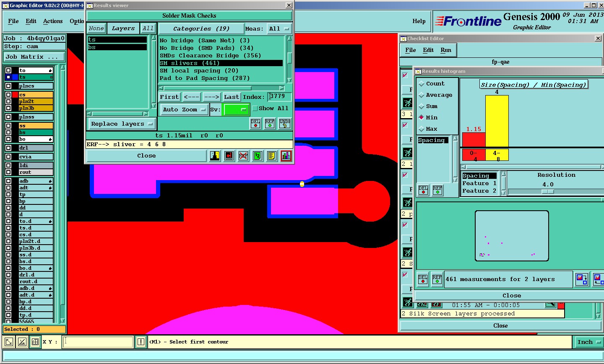
Task: Open the Edit menu in Graphic Editor
Action: tap(31, 21)
